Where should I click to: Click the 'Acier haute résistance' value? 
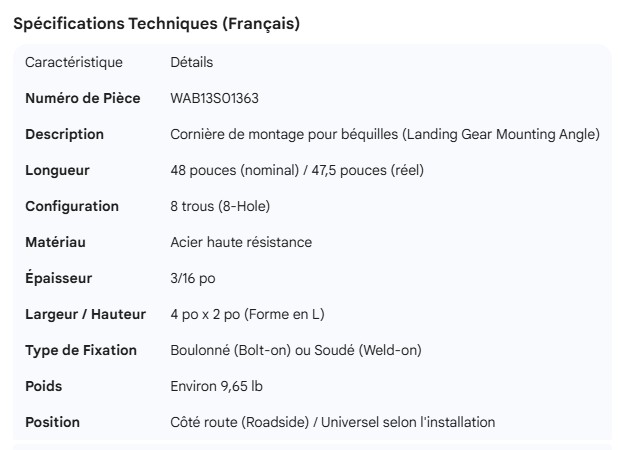[x=241, y=242]
